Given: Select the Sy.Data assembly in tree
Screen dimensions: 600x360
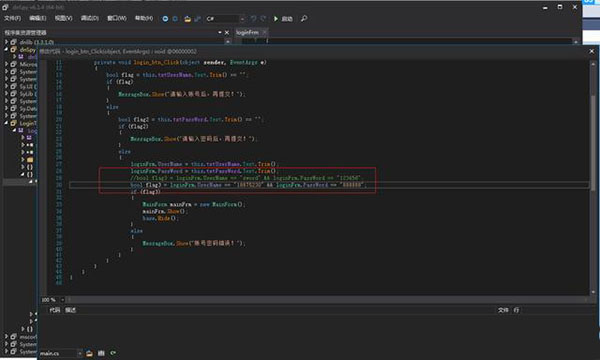Looking at the screenshot, I should pos(28,109).
